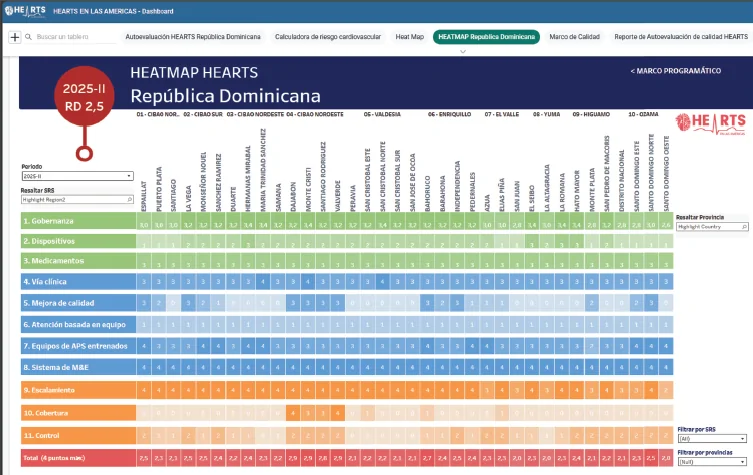
Task: Click the SANTIAGO RODRIGUEZ column header
Action: click(x=323, y=177)
